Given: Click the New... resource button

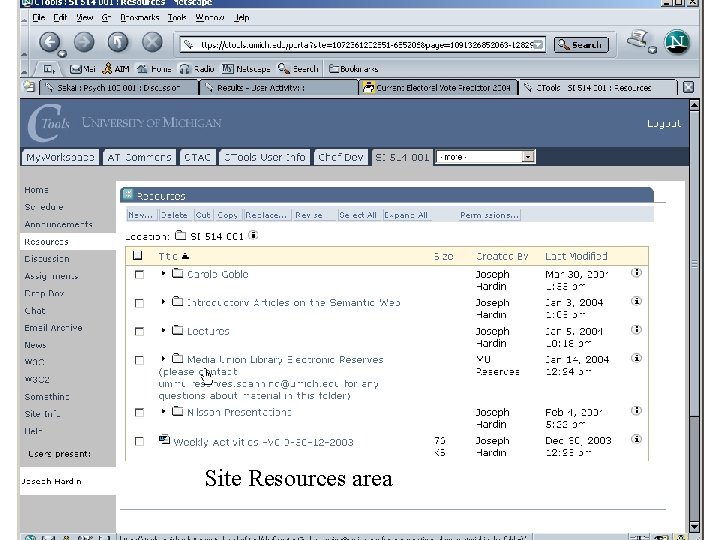Looking at the screenshot, I should [141, 215].
